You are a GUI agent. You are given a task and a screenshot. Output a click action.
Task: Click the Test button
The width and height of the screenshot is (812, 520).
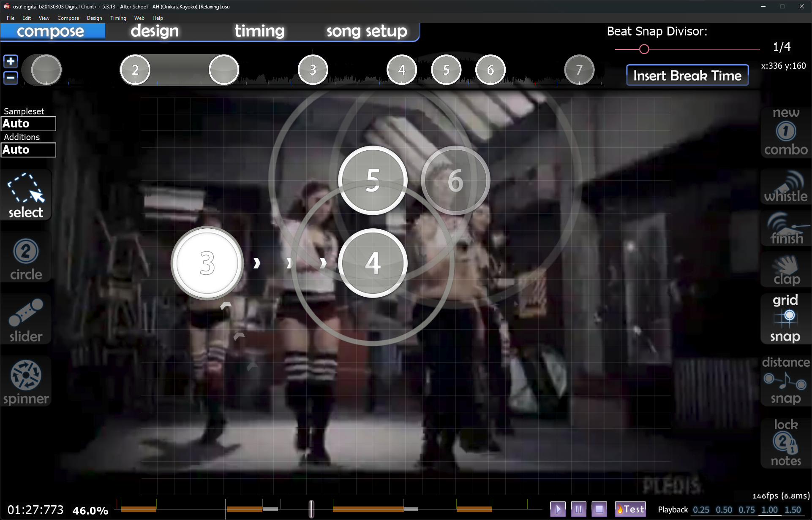pos(630,509)
